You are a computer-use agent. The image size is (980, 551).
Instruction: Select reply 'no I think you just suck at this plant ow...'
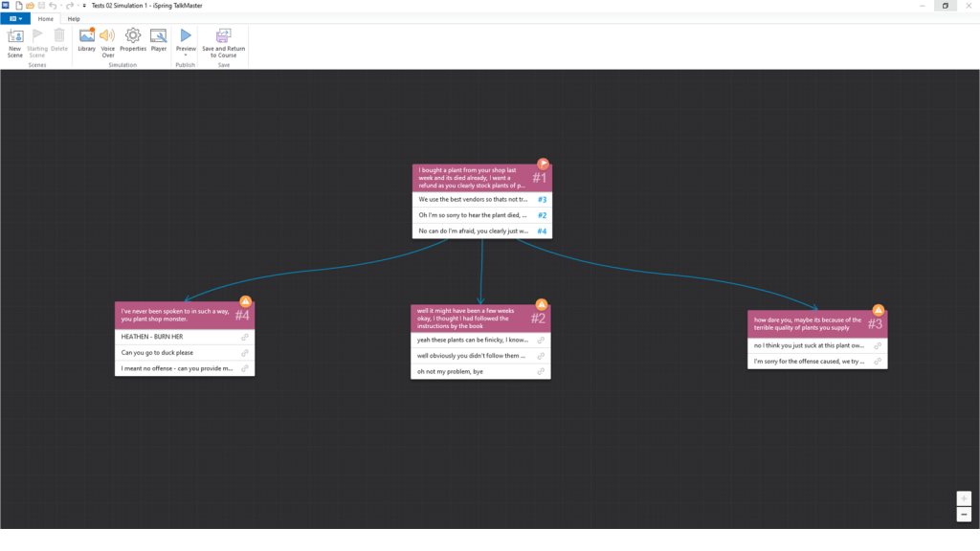point(817,345)
